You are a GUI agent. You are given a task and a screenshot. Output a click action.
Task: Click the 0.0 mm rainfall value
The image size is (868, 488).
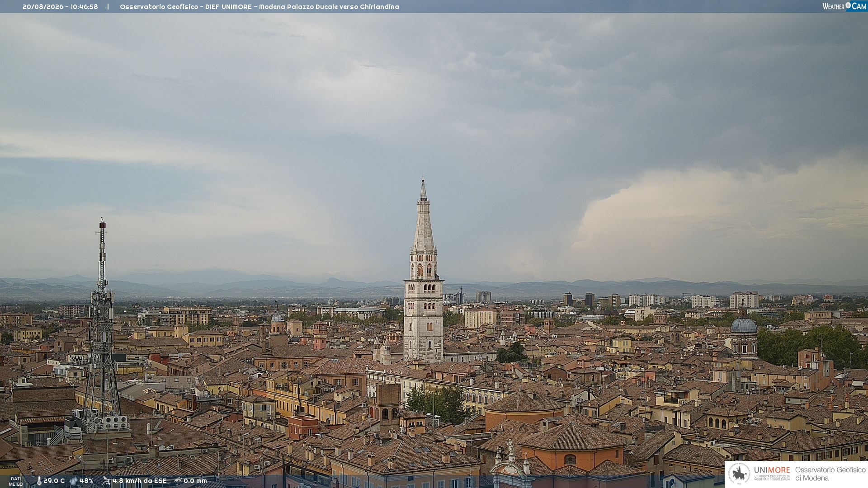point(195,481)
